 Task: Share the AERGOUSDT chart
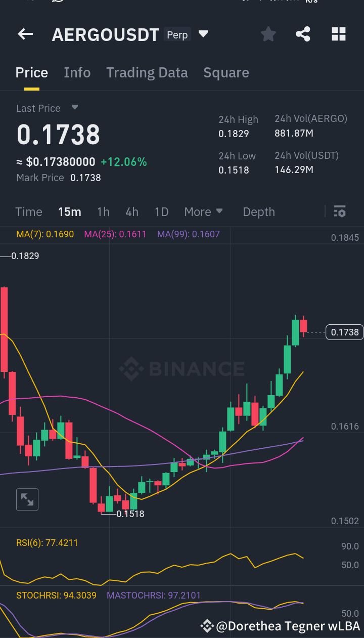coord(303,34)
